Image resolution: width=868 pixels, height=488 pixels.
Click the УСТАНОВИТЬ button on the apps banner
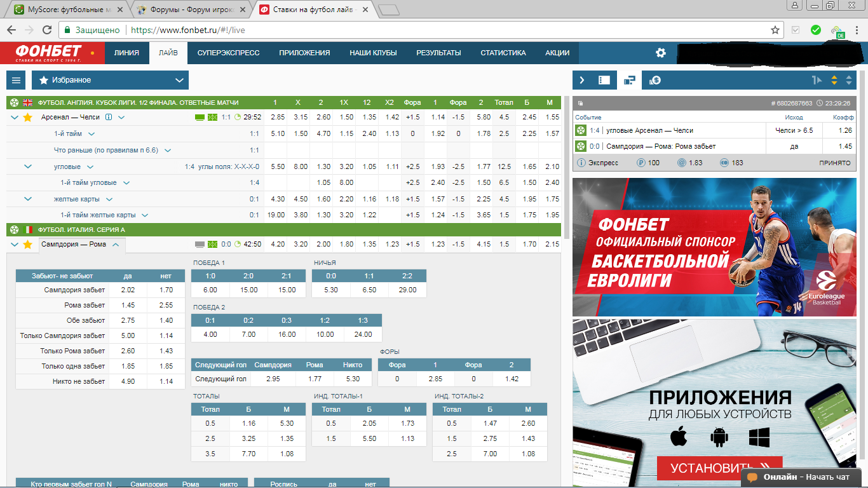coord(719,469)
